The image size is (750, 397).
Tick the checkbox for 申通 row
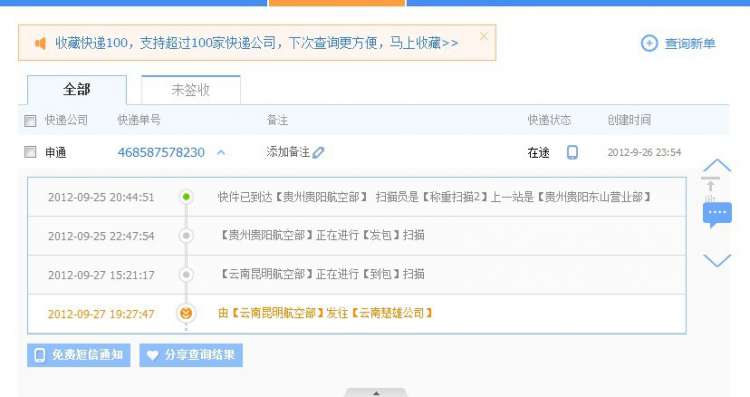(x=30, y=152)
